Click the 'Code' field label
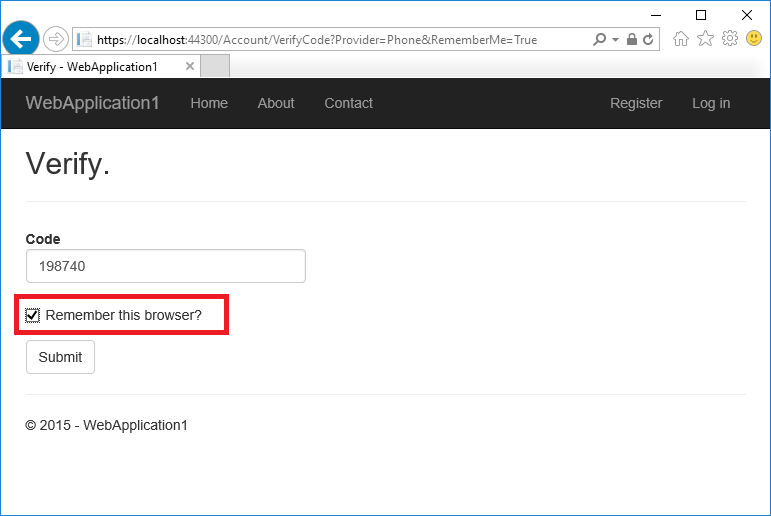Screen dimensions: 771x516 [43, 239]
